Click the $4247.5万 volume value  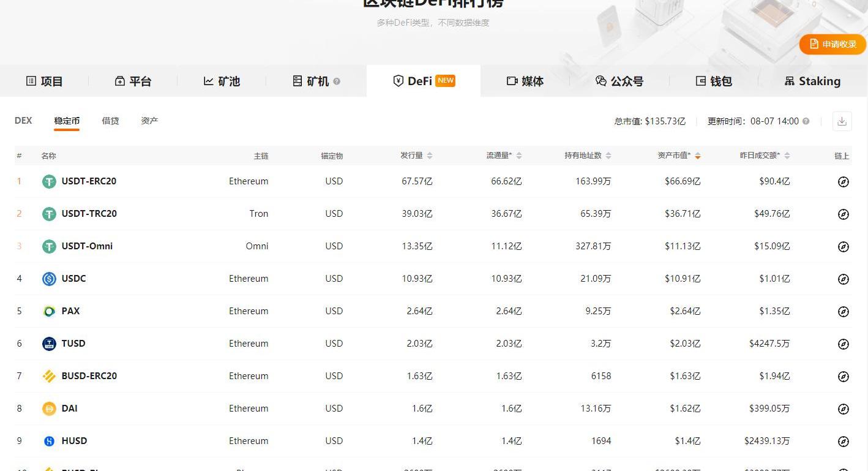[x=769, y=344]
